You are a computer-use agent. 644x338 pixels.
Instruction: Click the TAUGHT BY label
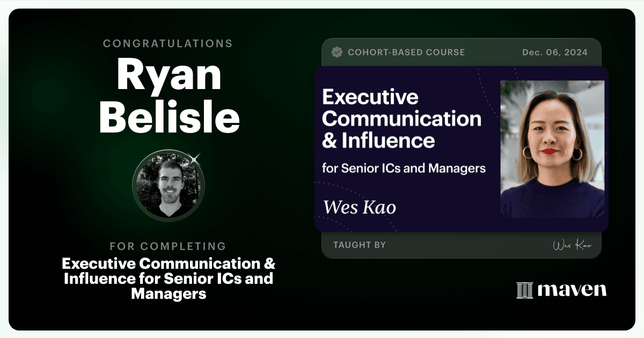click(360, 245)
